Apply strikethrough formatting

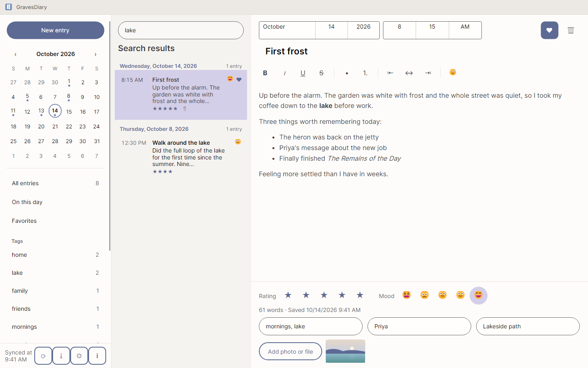(321, 73)
